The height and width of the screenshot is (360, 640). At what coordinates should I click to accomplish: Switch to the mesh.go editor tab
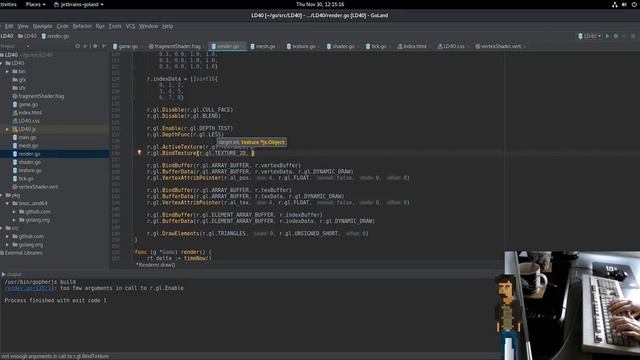[263, 47]
